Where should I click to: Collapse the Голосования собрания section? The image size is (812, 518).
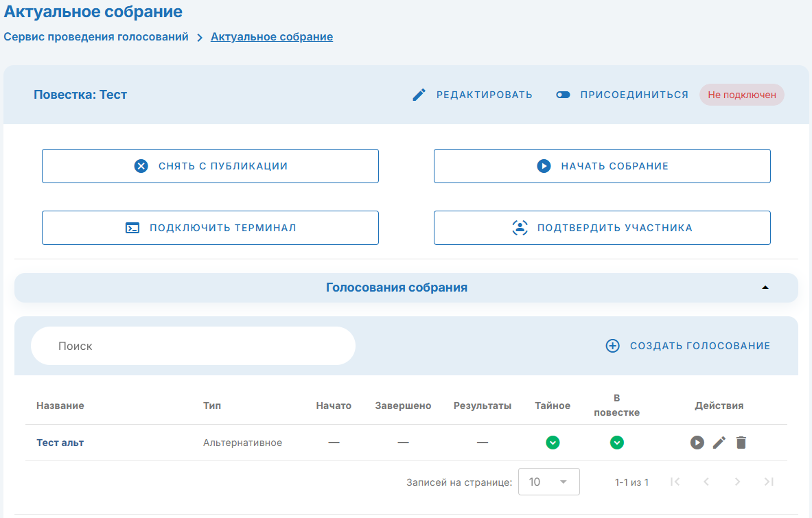[x=765, y=287]
